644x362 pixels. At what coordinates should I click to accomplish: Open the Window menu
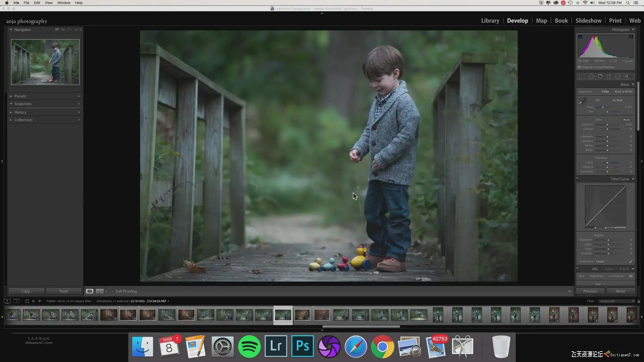pyautogui.click(x=64, y=3)
